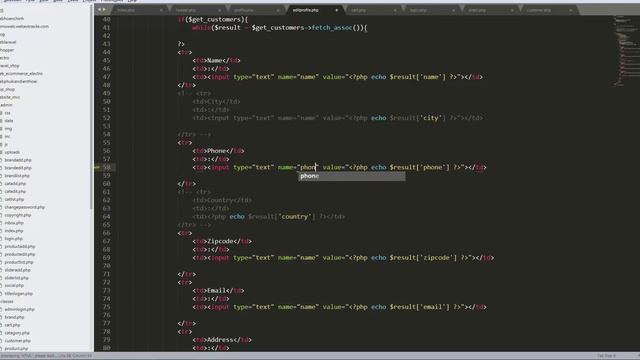Collapse the admin folder
Screen dimensions: 640x360
(6, 105)
